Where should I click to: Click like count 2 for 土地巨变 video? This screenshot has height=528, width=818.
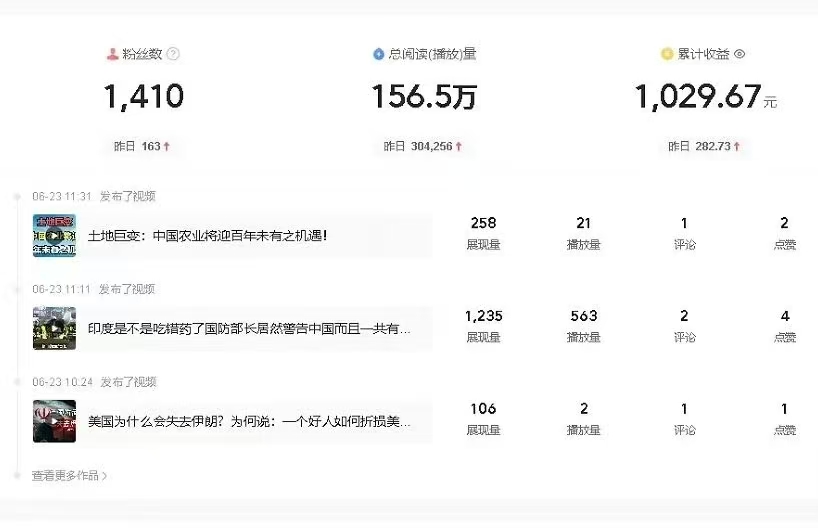tap(784, 223)
